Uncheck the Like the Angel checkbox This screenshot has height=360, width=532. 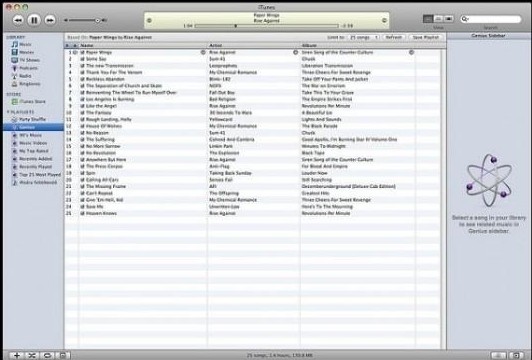pyautogui.click(x=82, y=106)
